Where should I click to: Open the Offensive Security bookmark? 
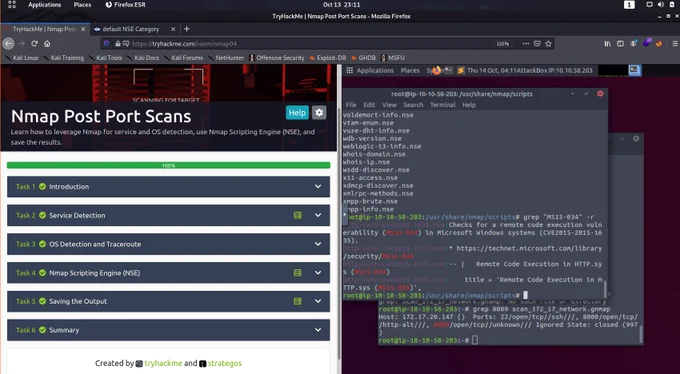(277, 58)
